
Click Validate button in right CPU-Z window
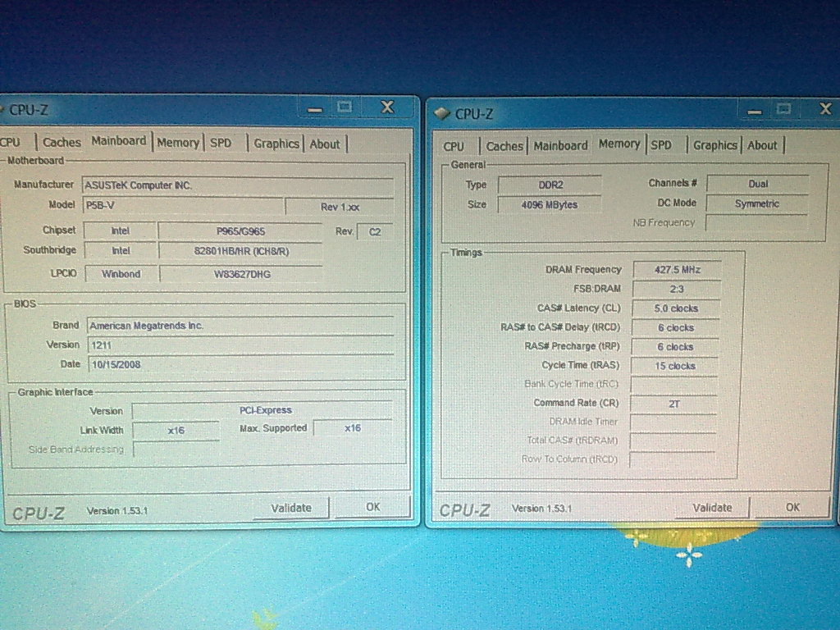click(x=712, y=508)
